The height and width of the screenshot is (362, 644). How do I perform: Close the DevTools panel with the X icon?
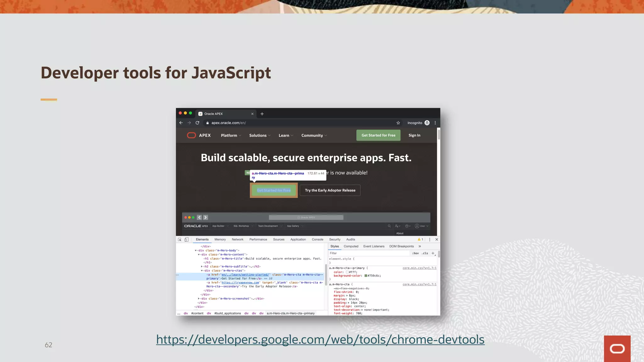click(436, 239)
